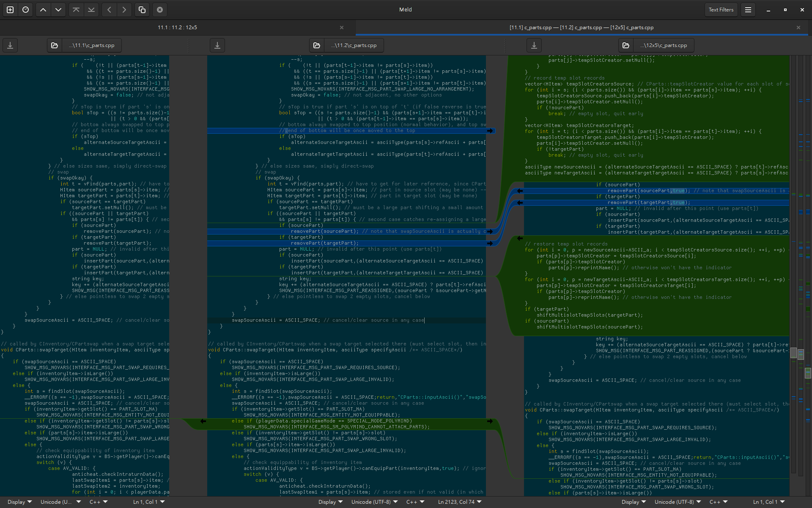Close the [11.1] c_parts.cpp comparison tab

click(x=798, y=28)
